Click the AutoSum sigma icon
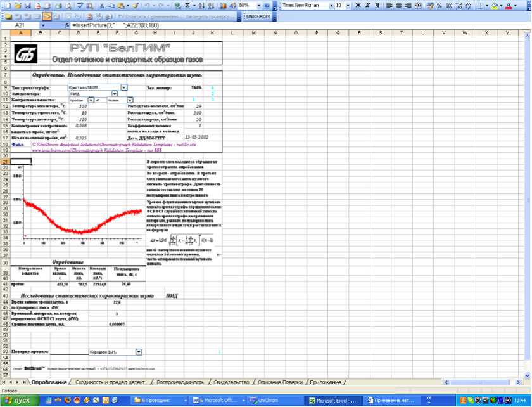 (x=187, y=6)
